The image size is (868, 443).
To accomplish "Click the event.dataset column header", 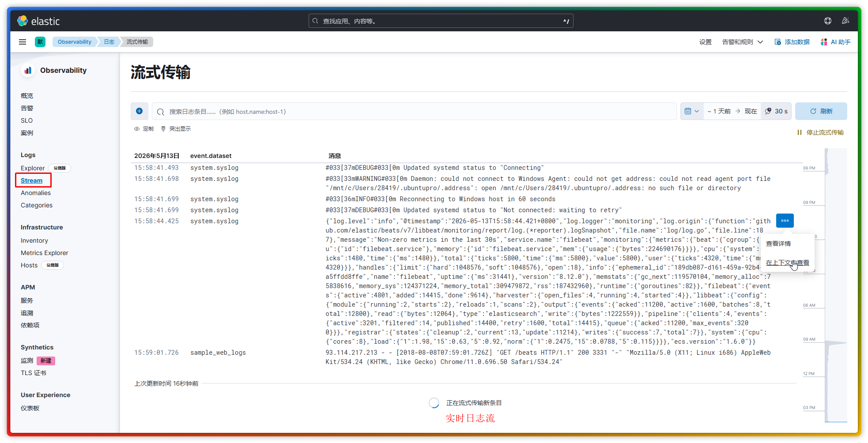I will coord(211,156).
